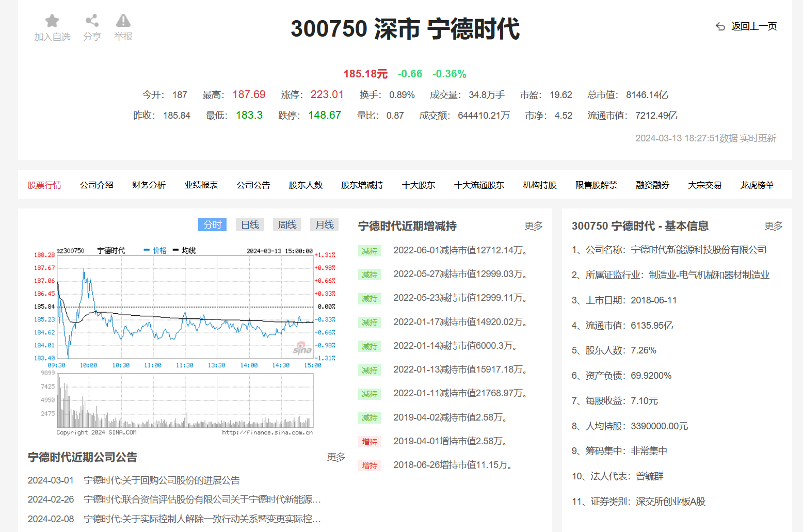
Task: Open the 限售股解禁 tab
Action: [x=597, y=185]
